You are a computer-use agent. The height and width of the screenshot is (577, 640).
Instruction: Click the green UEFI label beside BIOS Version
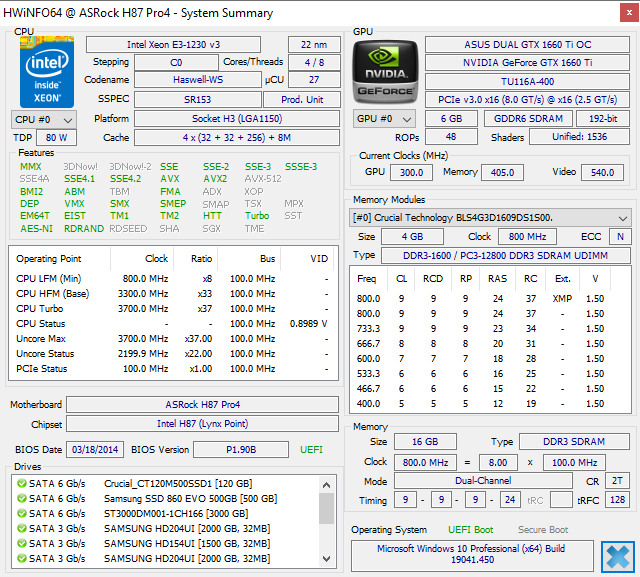coord(311,450)
